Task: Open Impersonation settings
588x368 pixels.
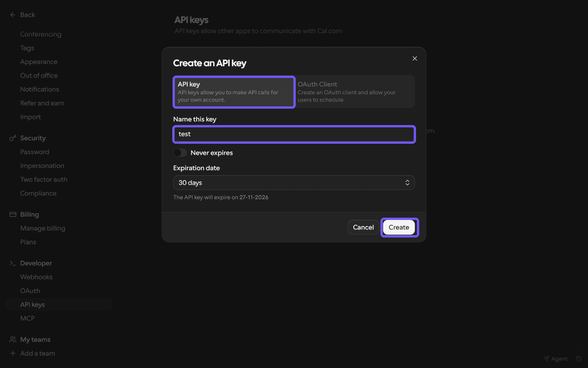Action: (x=42, y=166)
